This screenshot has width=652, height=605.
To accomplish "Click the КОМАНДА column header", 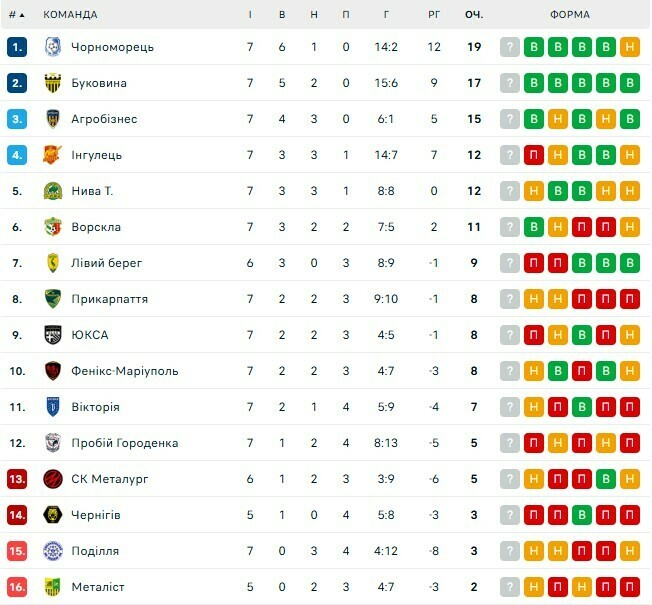I will coord(70,15).
